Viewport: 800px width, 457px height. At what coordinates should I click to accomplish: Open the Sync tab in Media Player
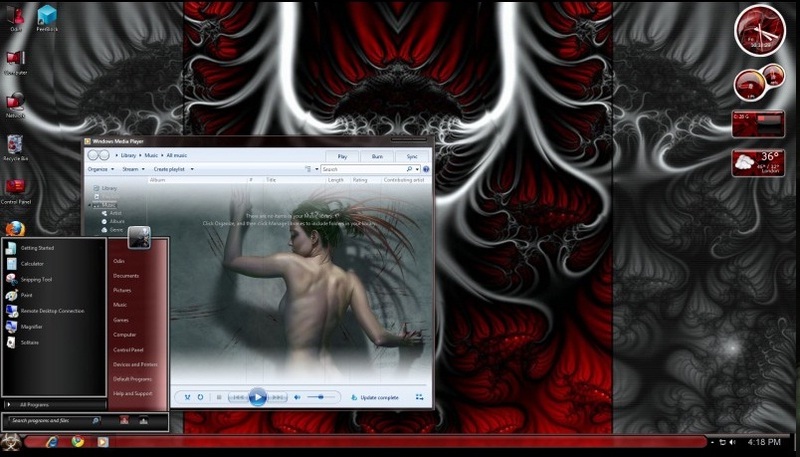(x=412, y=157)
